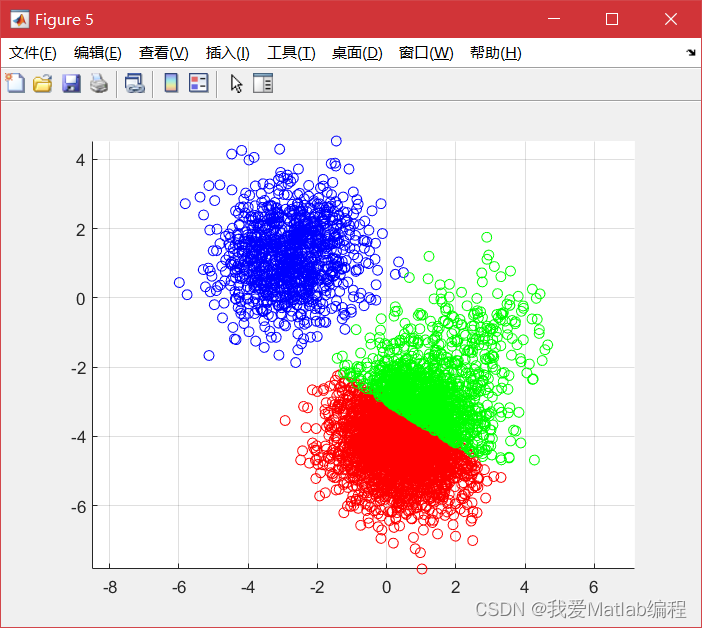Close the Figure 5 window
The height and width of the screenshot is (628, 702).
671,19
